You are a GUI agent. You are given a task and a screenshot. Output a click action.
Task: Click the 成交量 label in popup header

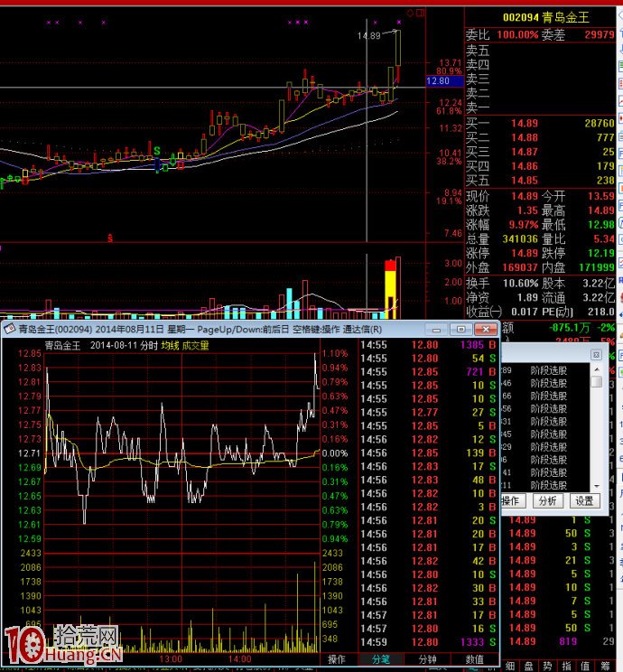pyautogui.click(x=195, y=345)
